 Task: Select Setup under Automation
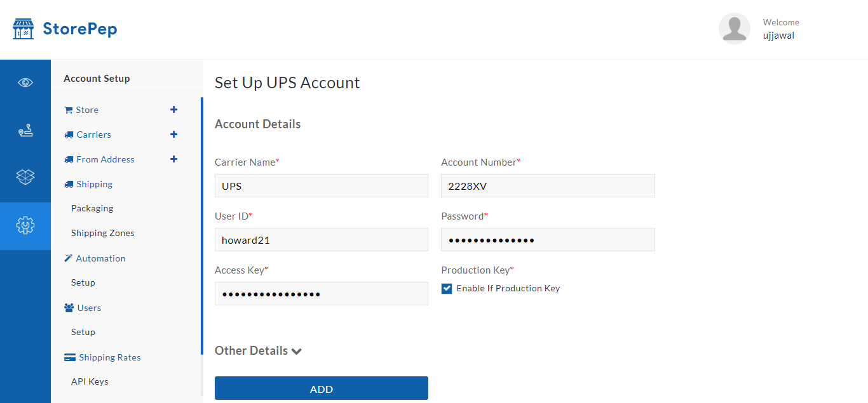click(x=83, y=282)
